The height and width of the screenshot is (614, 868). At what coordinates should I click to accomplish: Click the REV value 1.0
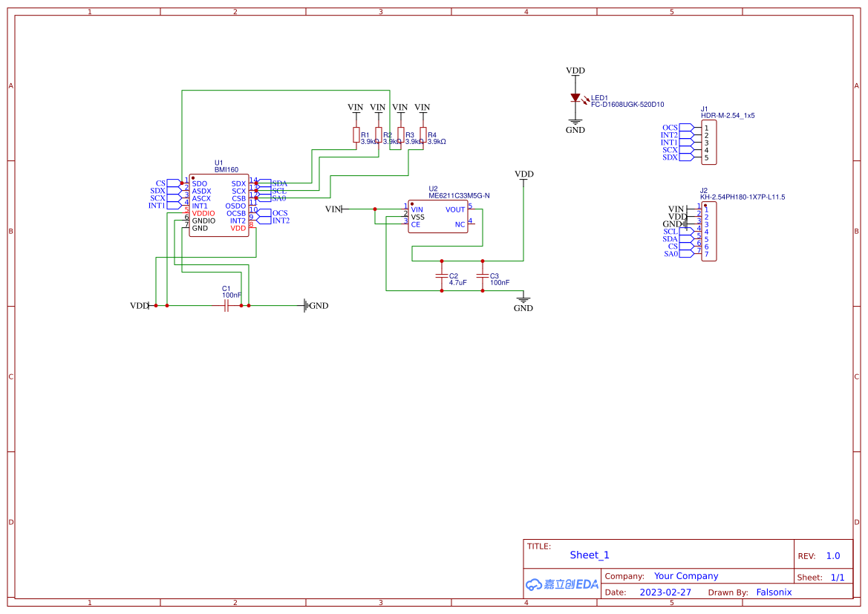pos(833,556)
